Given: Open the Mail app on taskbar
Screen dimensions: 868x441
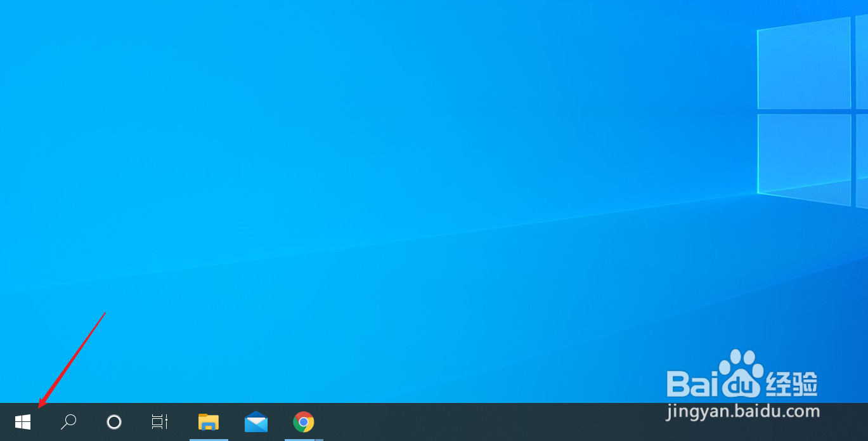Looking at the screenshot, I should click(x=256, y=422).
